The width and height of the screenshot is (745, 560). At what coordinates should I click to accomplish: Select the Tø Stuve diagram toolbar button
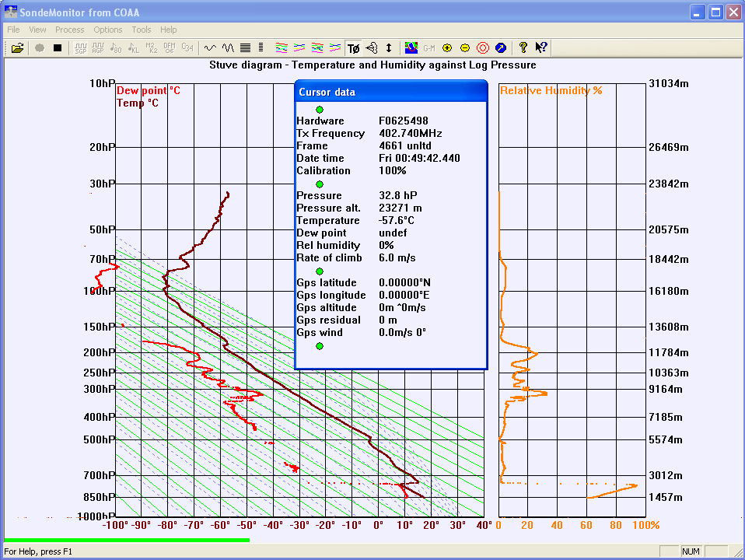click(354, 47)
